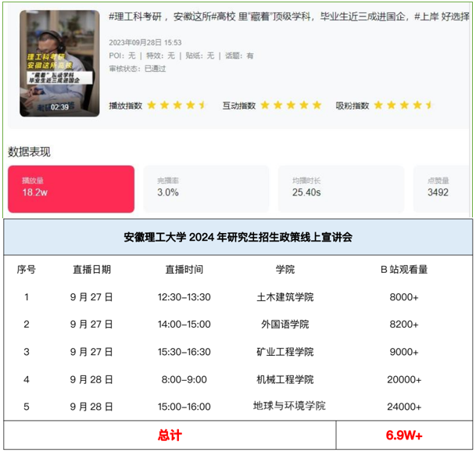
Task: Click the B站观看量 column header
Action: click(404, 270)
